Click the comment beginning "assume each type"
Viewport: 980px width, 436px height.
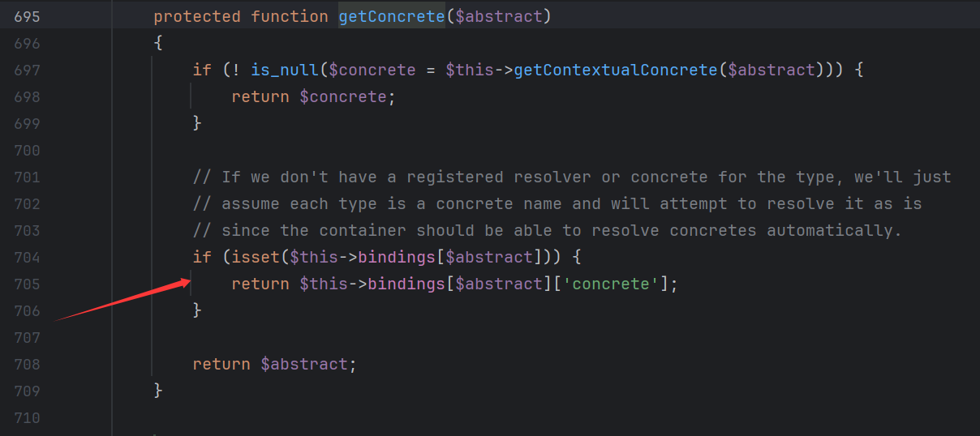click(557, 204)
